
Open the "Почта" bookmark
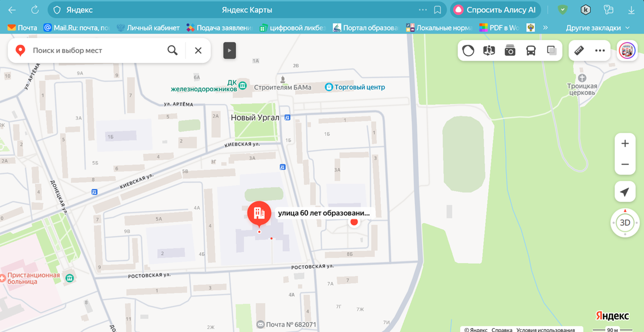[22, 28]
